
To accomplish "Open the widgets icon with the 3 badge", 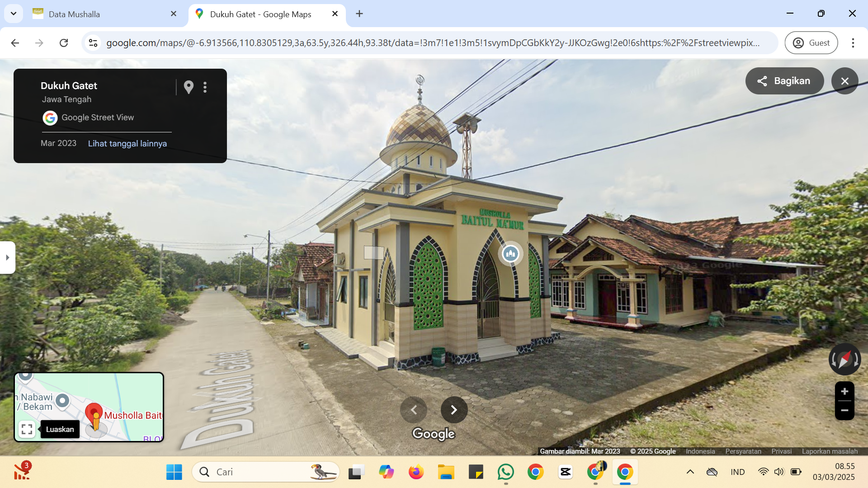I will [22, 471].
